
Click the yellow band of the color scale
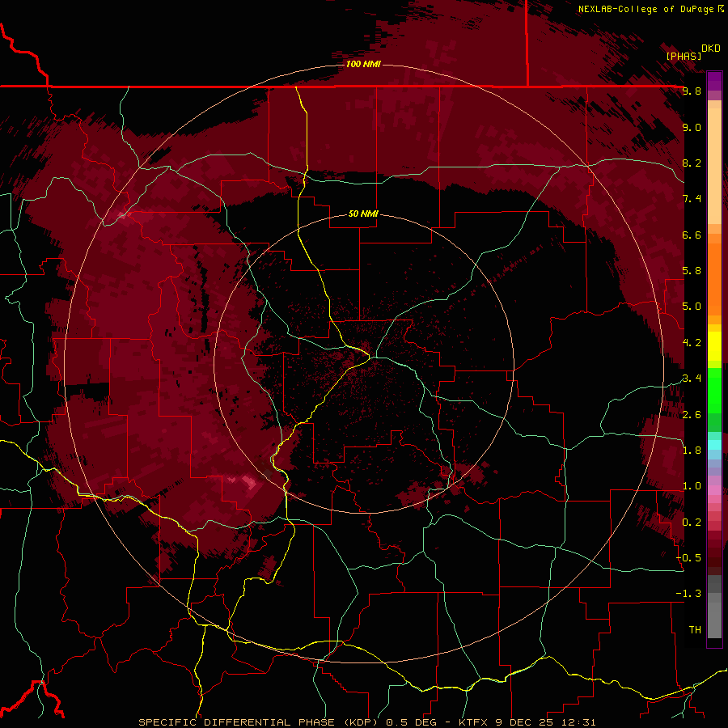714,345
